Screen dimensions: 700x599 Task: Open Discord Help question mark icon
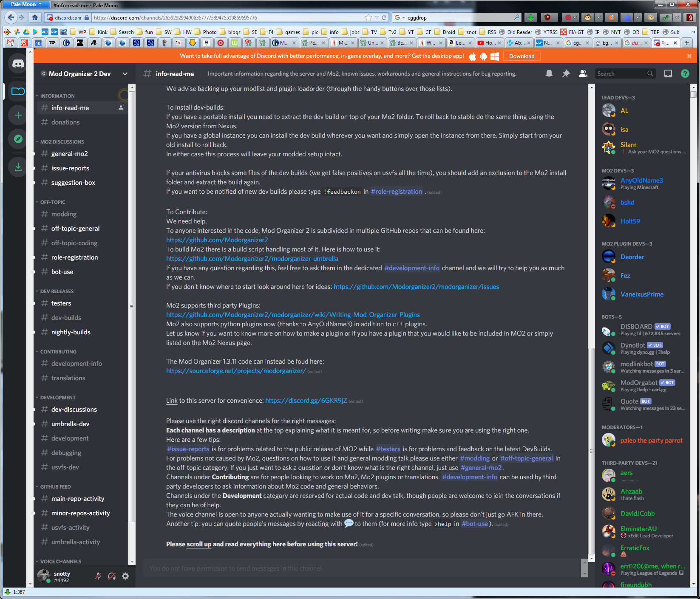(685, 73)
